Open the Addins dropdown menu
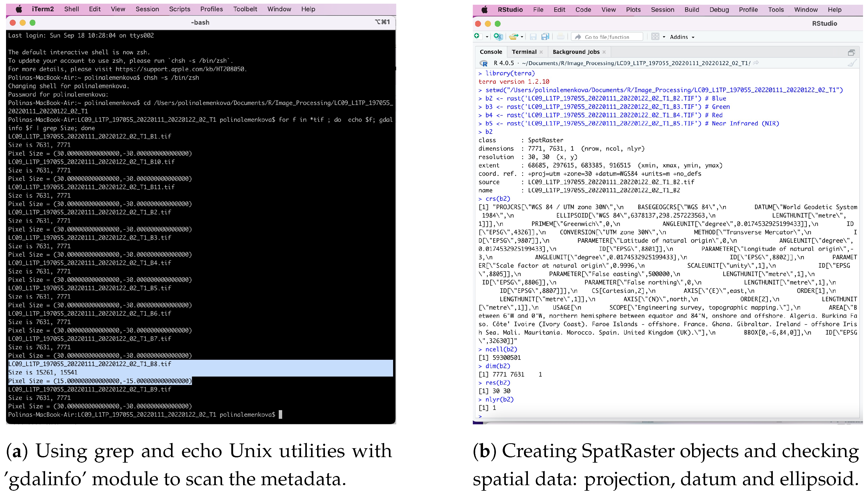This screenshot has height=497, width=868. pos(682,37)
